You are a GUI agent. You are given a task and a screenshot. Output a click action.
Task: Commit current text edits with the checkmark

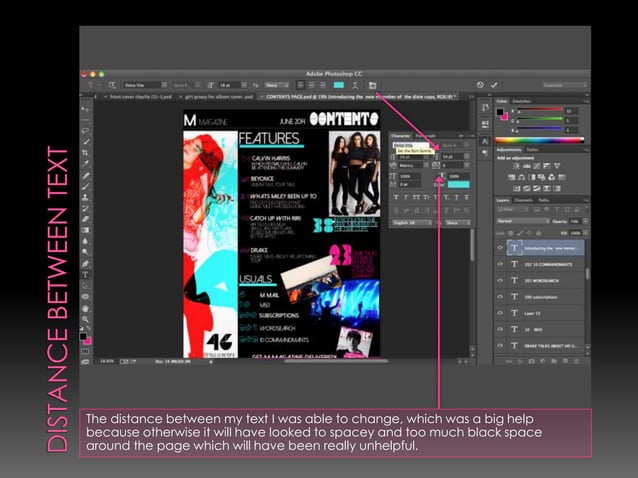click(x=494, y=85)
